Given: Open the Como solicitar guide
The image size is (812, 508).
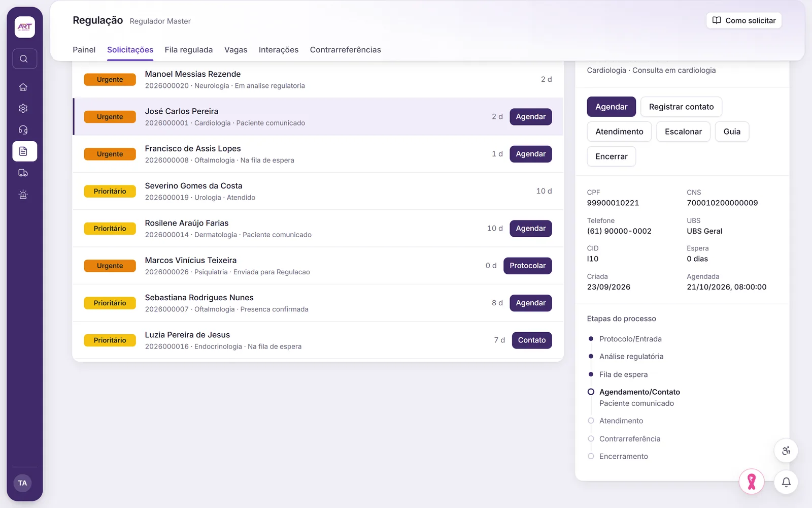Looking at the screenshot, I should click(x=744, y=20).
